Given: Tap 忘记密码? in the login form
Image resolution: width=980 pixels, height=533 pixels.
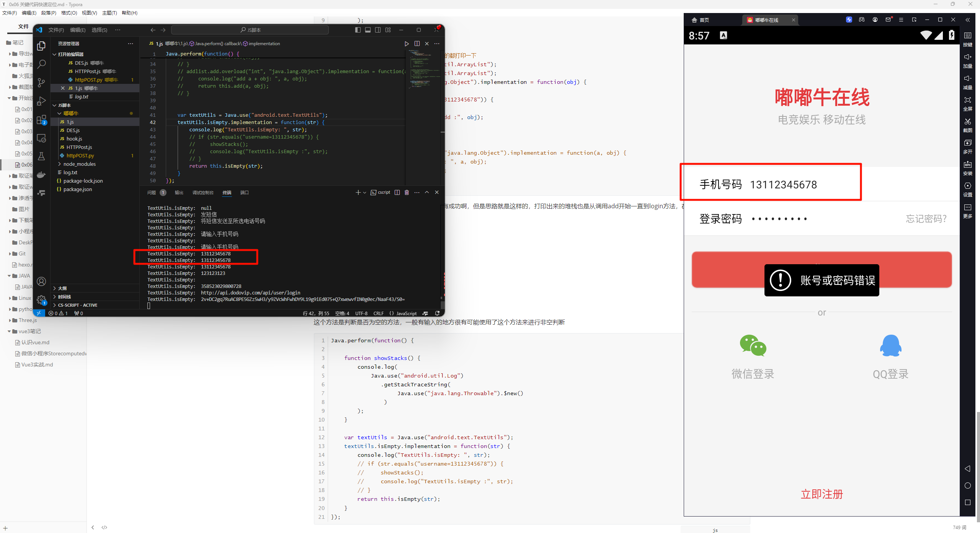Looking at the screenshot, I should tap(926, 219).
